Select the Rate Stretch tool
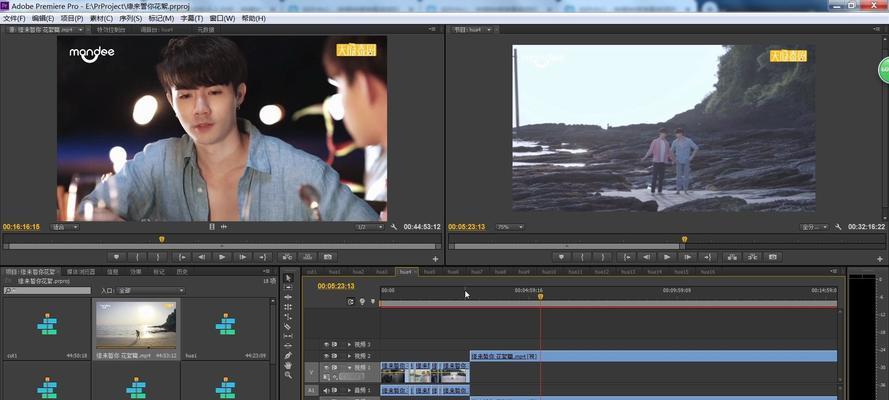Screen dimensions: 889x400 [x=288, y=316]
